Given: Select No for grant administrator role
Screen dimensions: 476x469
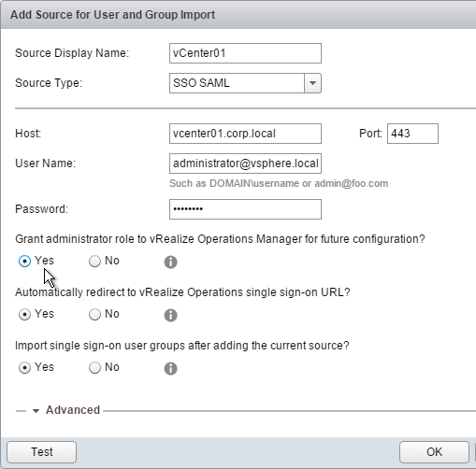Looking at the screenshot, I should [x=94, y=261].
